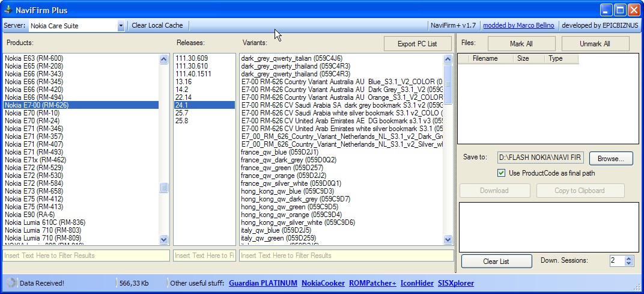This screenshot has width=644, height=294.
Task: Select Nokia E7-00 (RM-626) product
Action: pos(81,105)
